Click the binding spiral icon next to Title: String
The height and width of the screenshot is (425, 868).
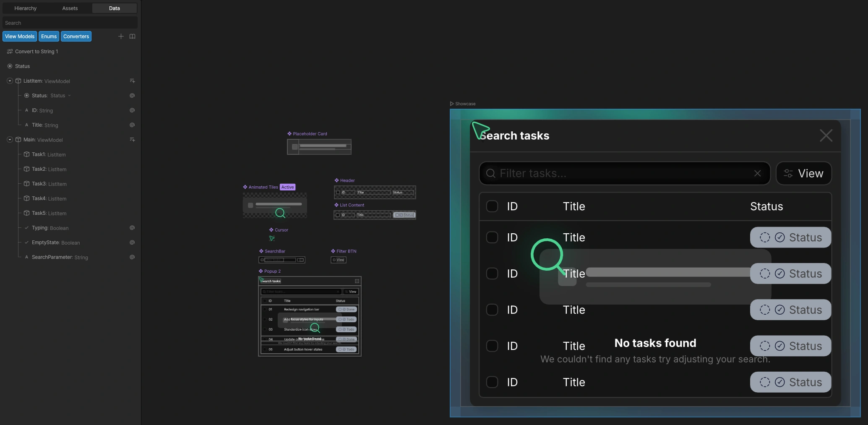click(132, 125)
